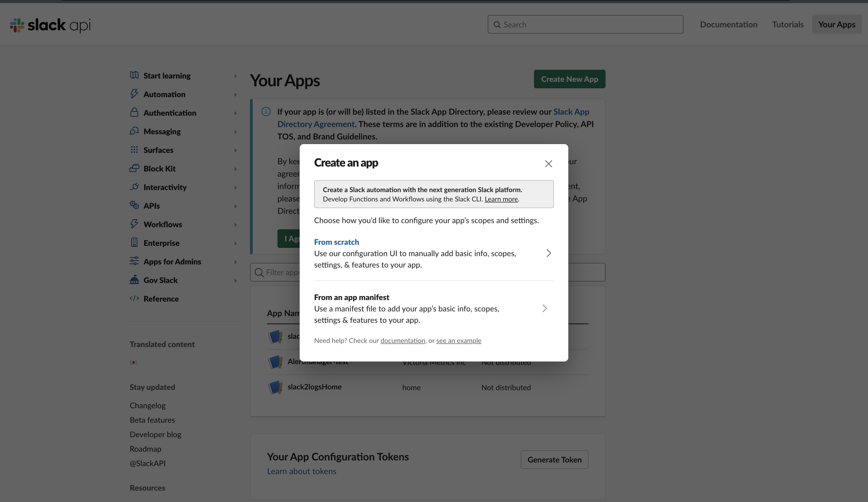Choose the From scratch option
This screenshot has height=502, width=868.
434,253
